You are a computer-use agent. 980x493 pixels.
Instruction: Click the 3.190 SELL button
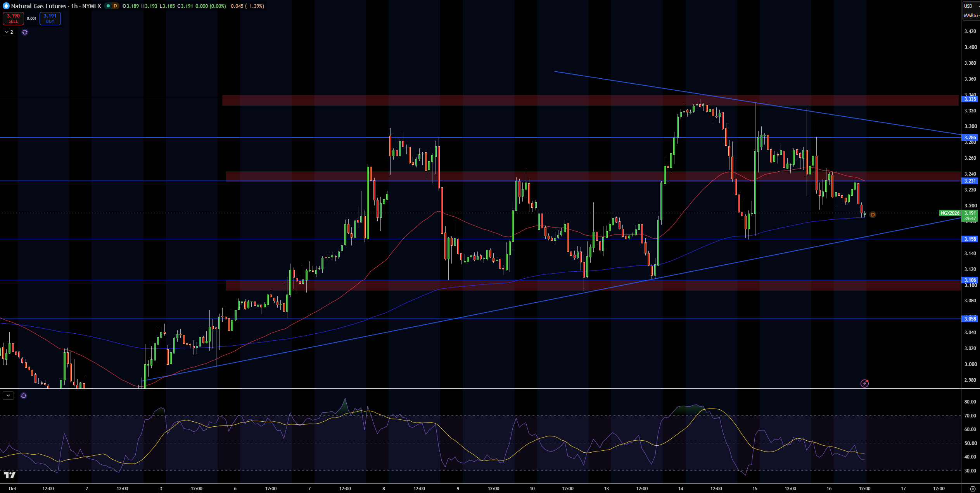pyautogui.click(x=13, y=18)
